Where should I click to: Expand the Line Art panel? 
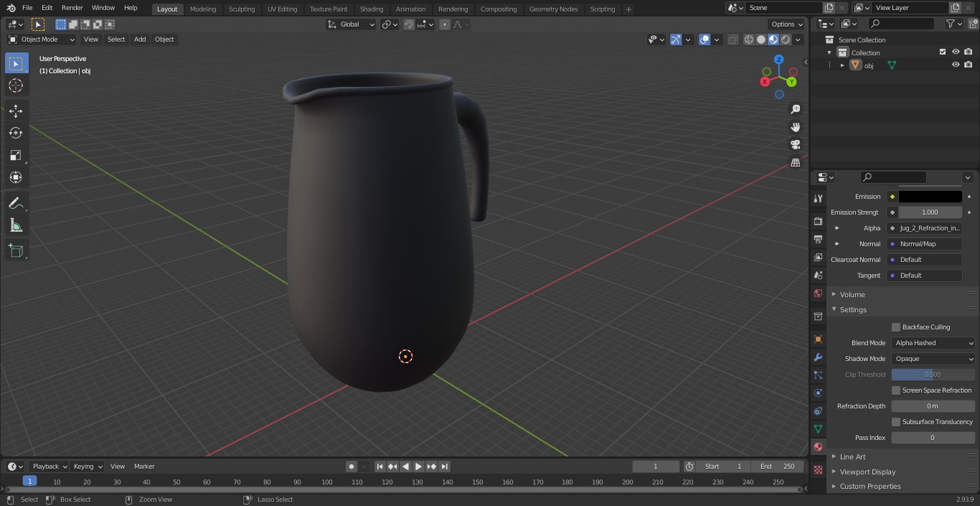click(x=852, y=456)
